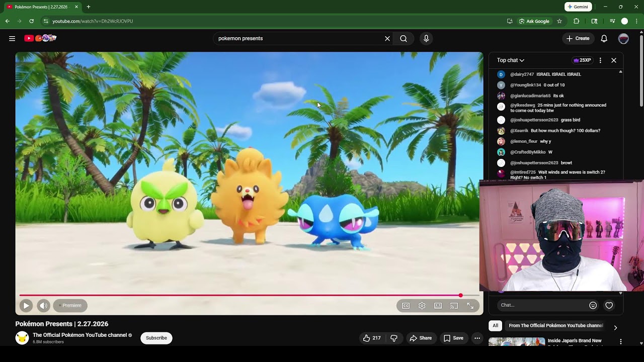This screenshot has width=644, height=362.
Task: Close the Pokémon Presents tab
Action: [76, 7]
